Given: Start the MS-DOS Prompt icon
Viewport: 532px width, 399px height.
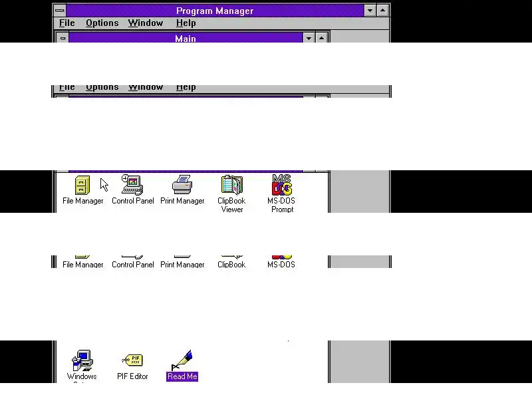Looking at the screenshot, I should point(281,185).
